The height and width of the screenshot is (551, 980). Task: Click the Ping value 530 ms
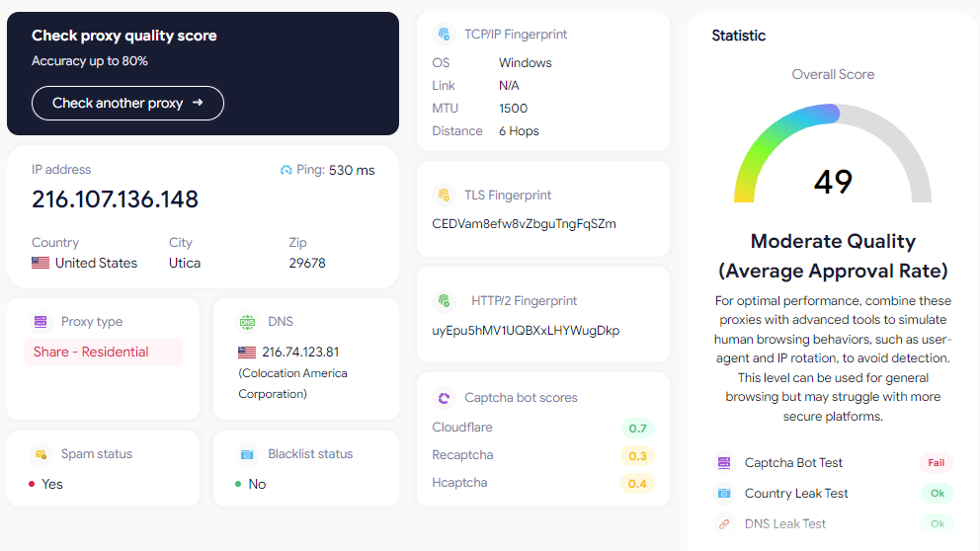coord(352,170)
